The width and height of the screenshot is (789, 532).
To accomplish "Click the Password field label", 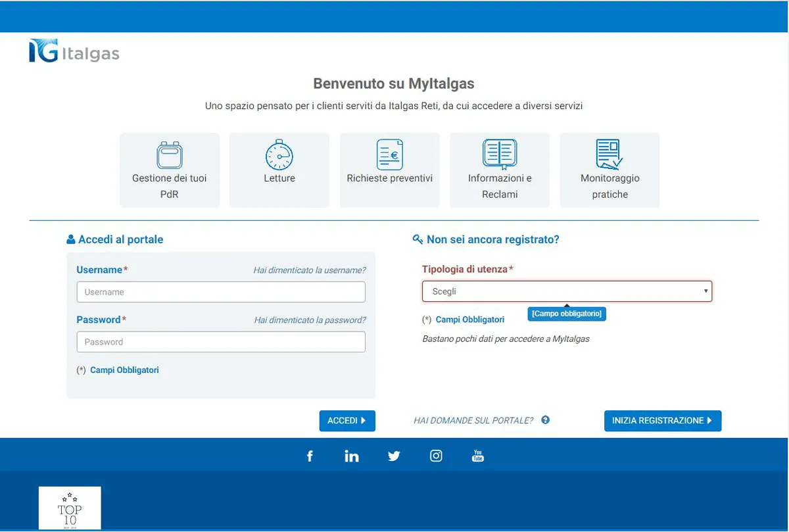I will coord(101,320).
